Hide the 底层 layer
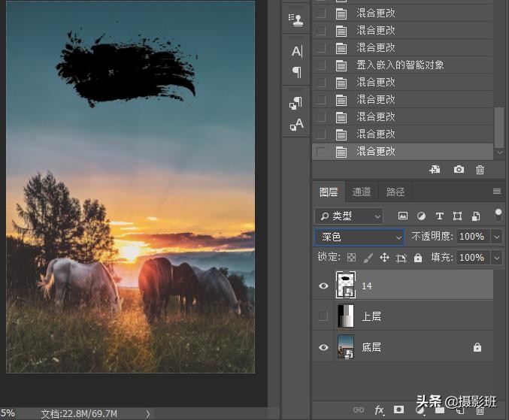 pos(323,347)
